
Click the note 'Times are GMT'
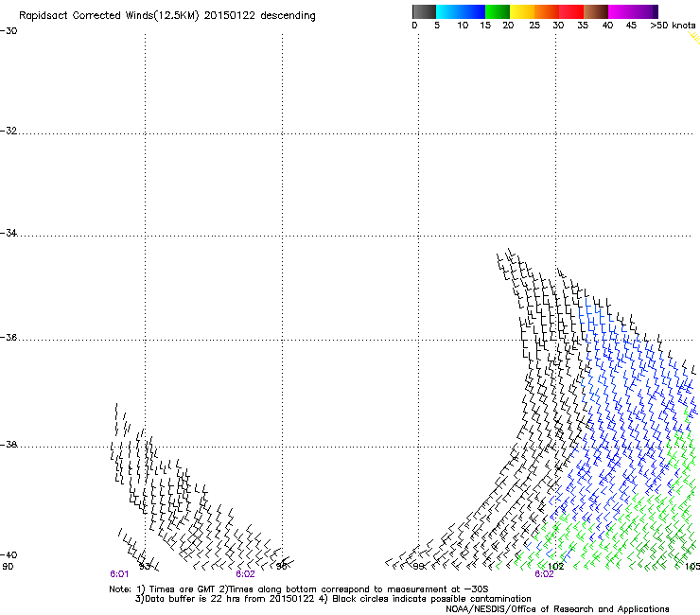[182, 589]
